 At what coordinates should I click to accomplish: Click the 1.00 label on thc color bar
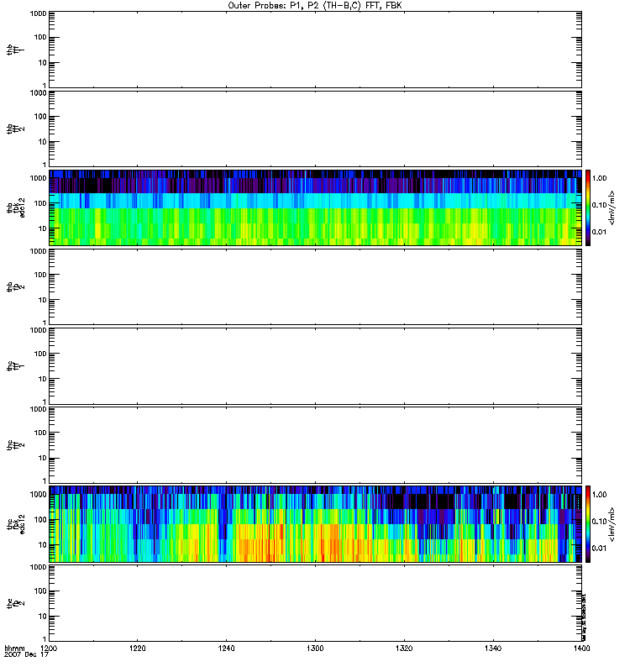tap(599, 495)
